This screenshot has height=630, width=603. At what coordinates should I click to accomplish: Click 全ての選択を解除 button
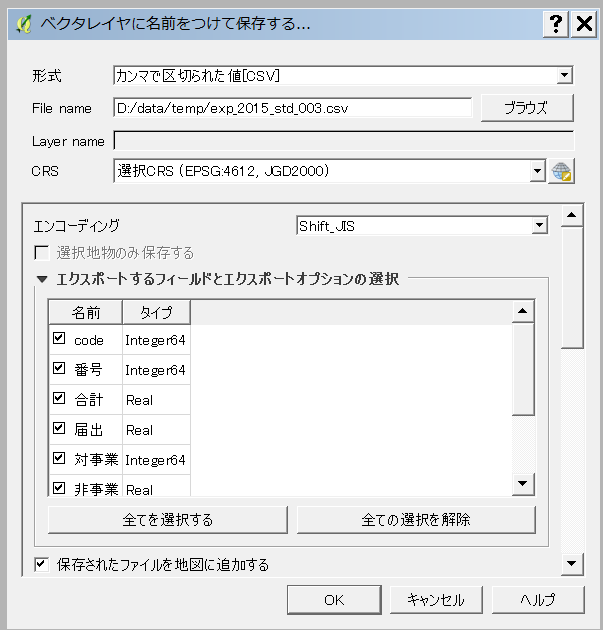click(416, 520)
